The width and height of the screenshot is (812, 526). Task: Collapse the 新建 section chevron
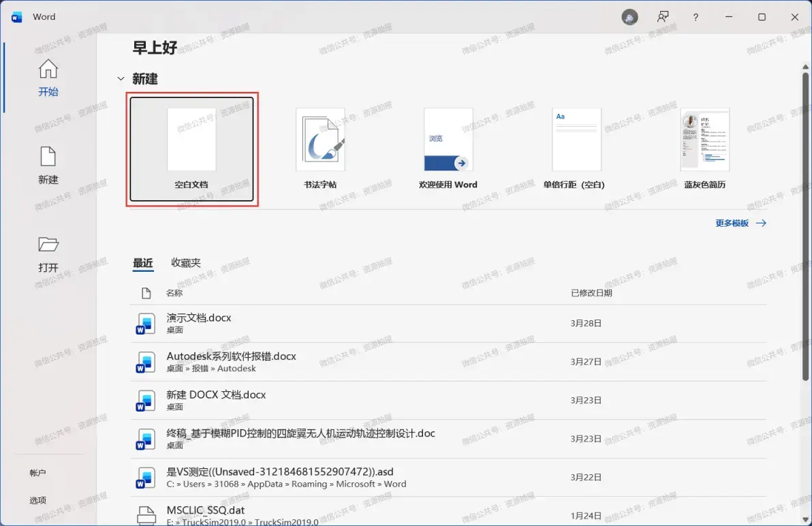coord(121,78)
